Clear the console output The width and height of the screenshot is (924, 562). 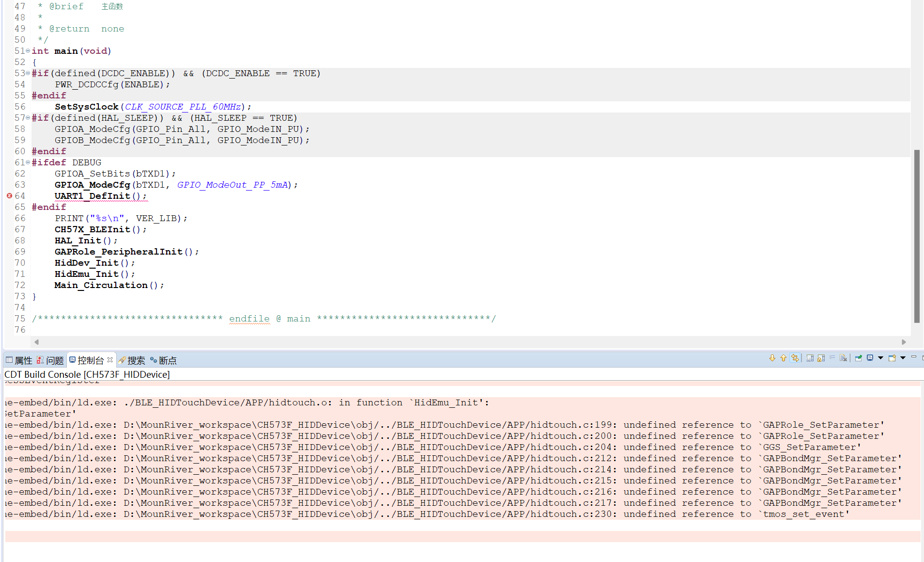click(x=843, y=358)
